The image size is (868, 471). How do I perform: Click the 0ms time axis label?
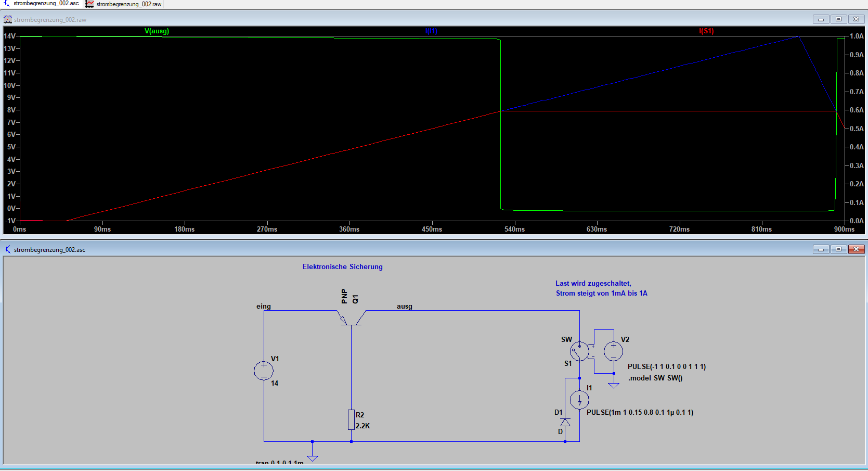(x=19, y=230)
